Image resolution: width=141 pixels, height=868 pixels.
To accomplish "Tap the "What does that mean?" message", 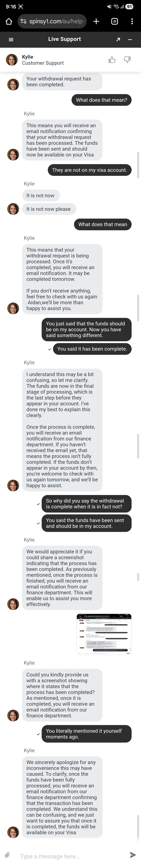I will click(101, 100).
